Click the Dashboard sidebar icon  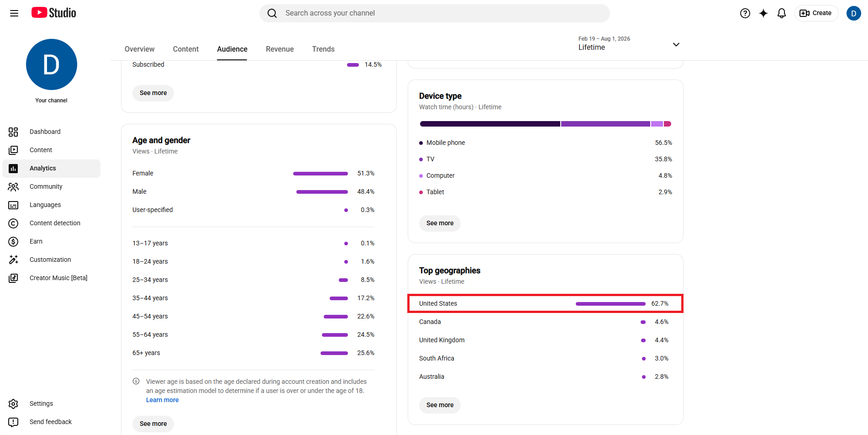[x=13, y=132]
